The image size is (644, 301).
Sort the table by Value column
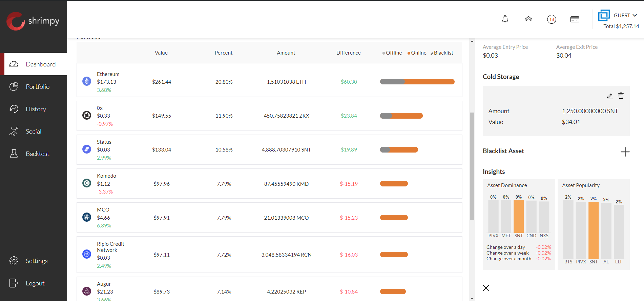[x=161, y=53]
